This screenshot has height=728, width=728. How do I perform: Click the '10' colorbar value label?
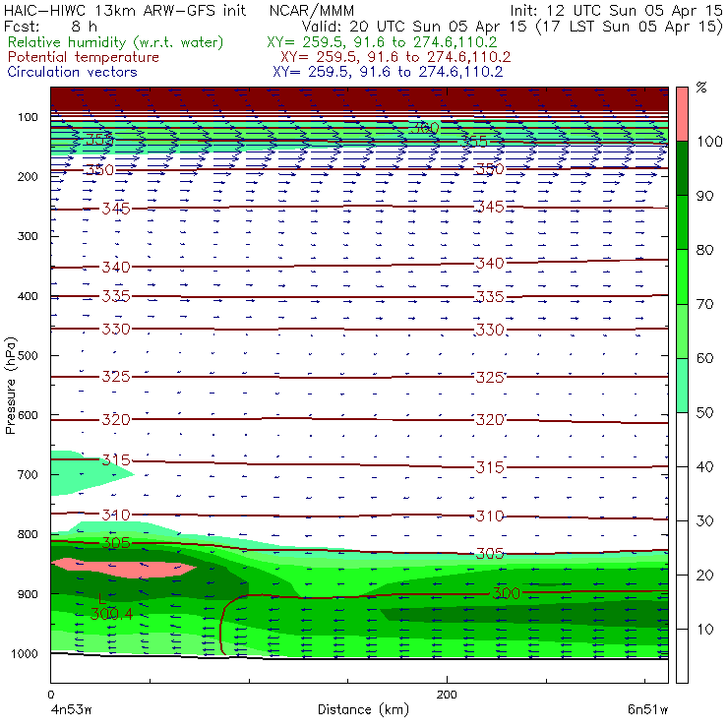[704, 629]
